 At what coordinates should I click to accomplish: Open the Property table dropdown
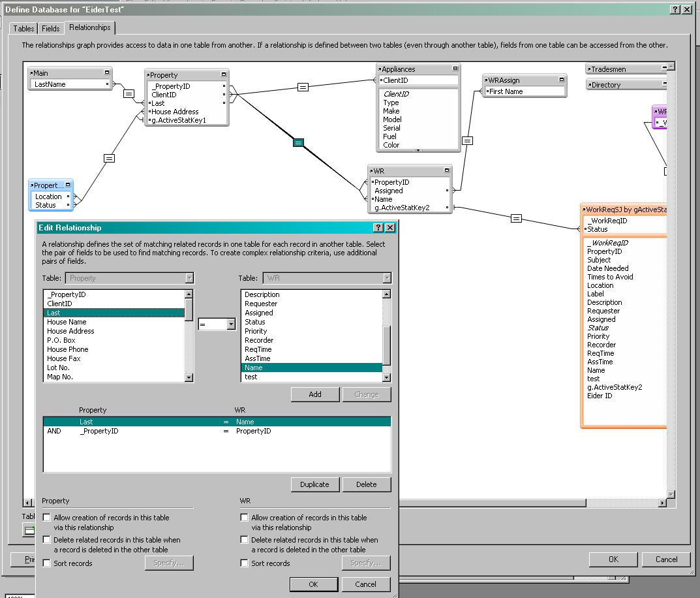[189, 278]
